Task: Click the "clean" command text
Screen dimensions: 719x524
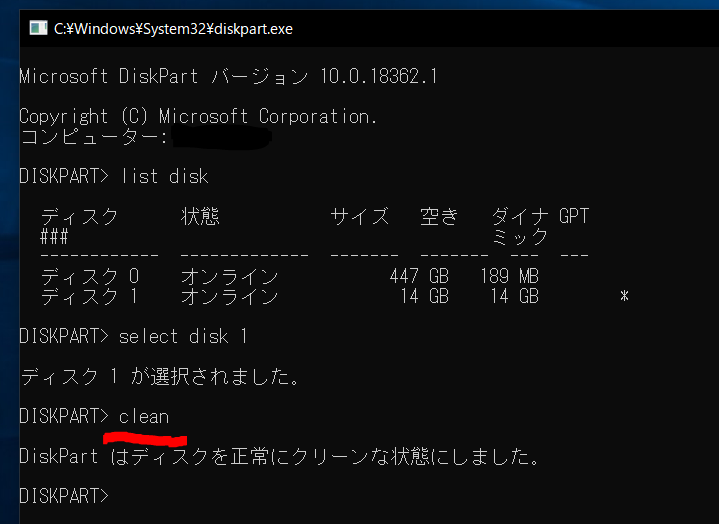Action: tap(144, 416)
